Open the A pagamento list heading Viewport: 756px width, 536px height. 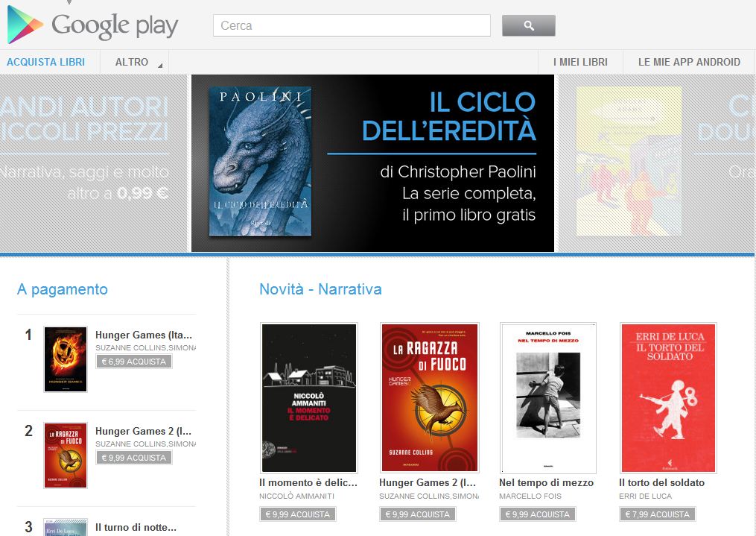coord(63,289)
